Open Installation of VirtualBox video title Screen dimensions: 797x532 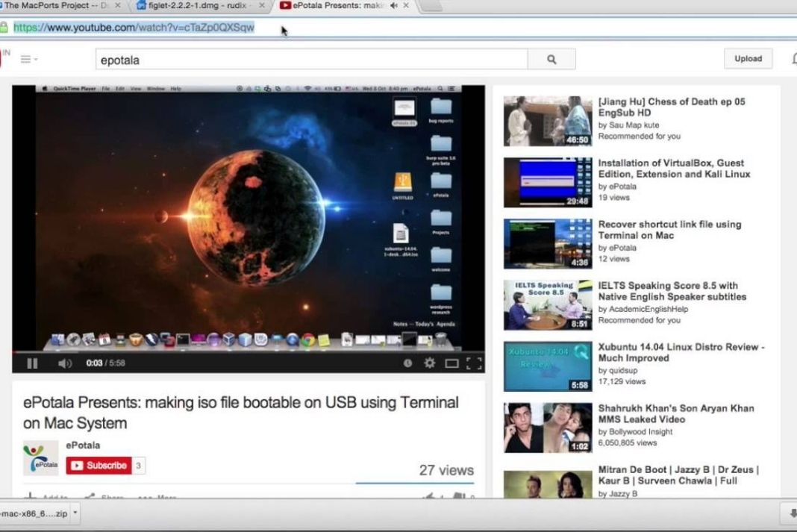coord(674,168)
